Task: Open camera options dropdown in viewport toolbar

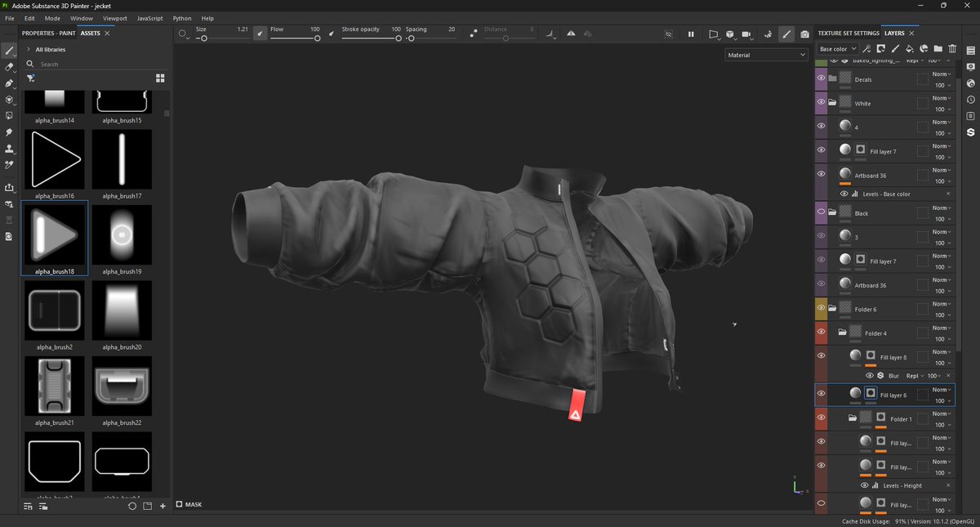Action: (x=746, y=34)
